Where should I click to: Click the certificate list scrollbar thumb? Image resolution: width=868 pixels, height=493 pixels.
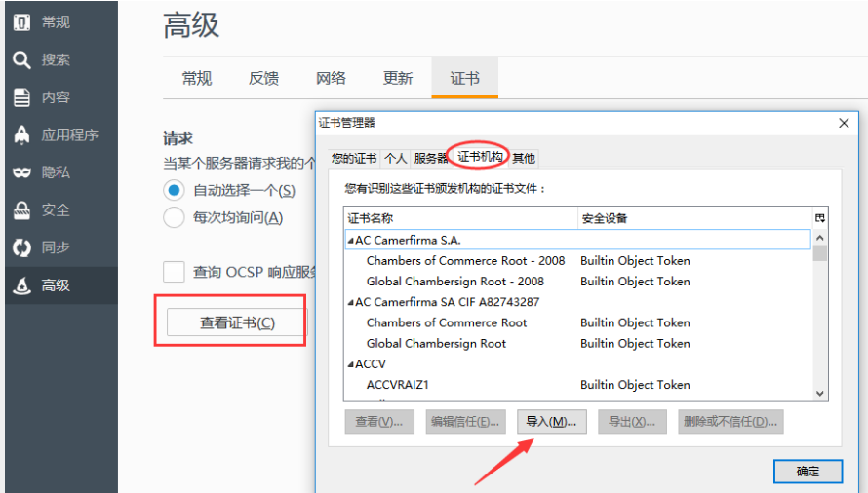[x=820, y=253]
